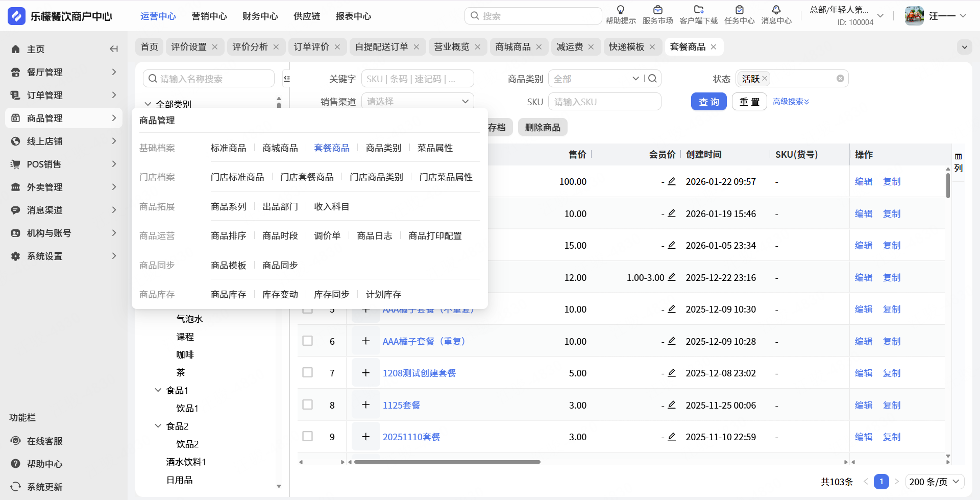This screenshot has width=980, height=500.
Task: Check the checkbox for row 6
Action: 307,341
